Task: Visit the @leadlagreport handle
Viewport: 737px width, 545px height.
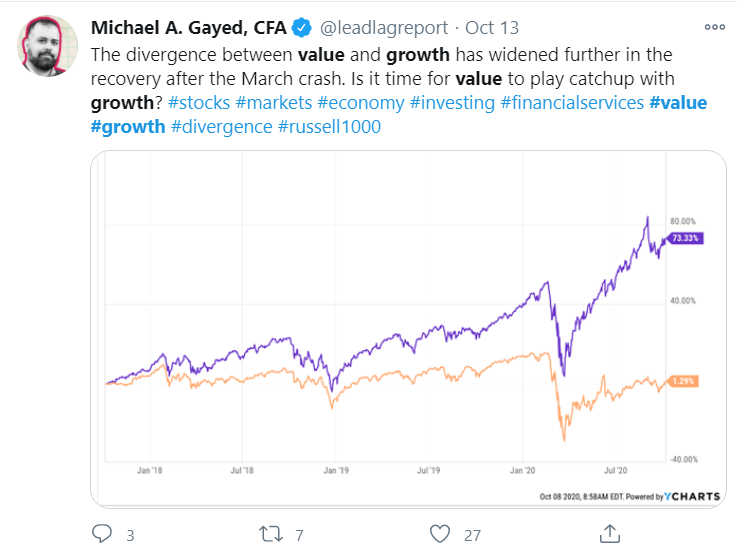Action: tap(384, 28)
